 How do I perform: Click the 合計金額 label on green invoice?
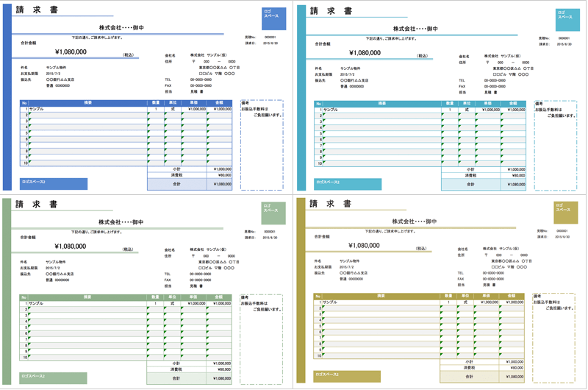(28, 238)
